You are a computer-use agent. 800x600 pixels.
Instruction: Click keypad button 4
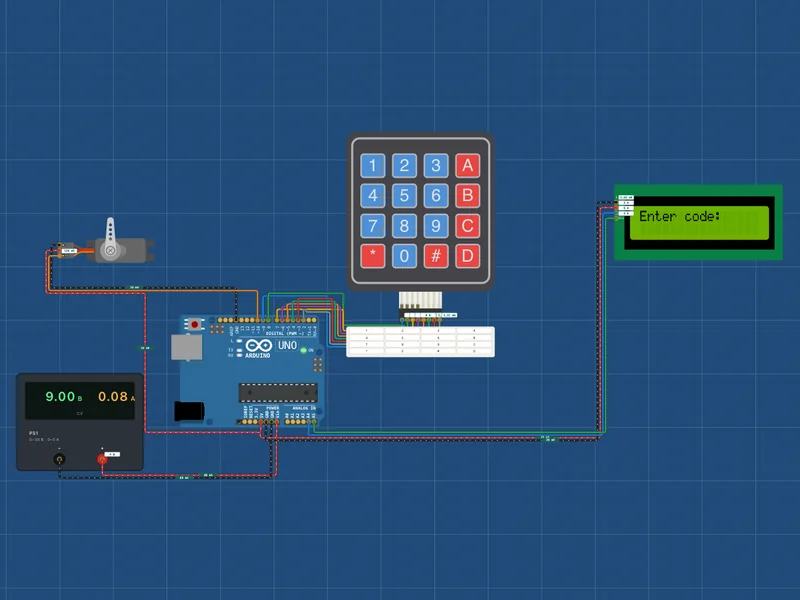pos(372,195)
